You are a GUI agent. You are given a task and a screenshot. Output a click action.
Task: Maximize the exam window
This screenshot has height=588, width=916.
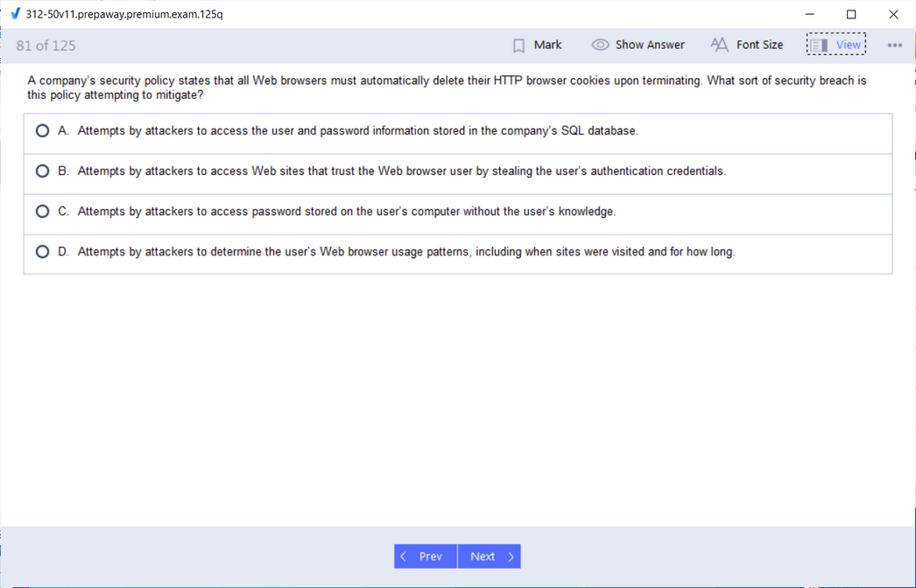point(851,14)
